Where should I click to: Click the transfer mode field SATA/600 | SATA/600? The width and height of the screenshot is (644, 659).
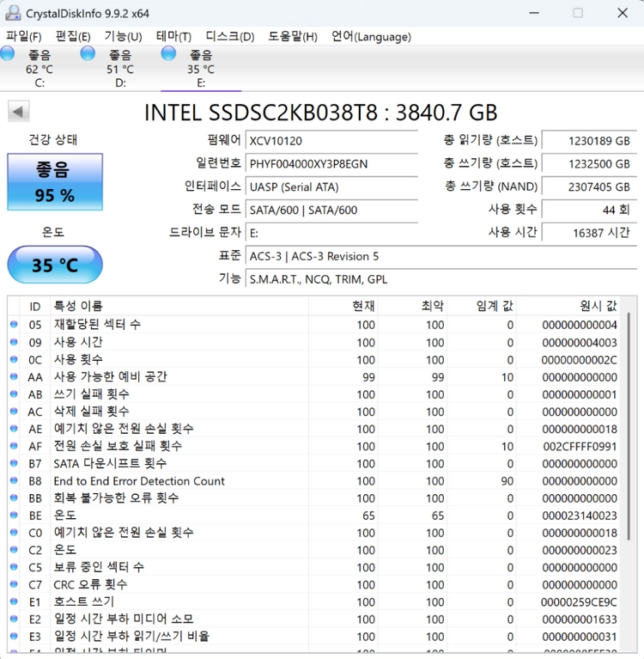click(331, 210)
